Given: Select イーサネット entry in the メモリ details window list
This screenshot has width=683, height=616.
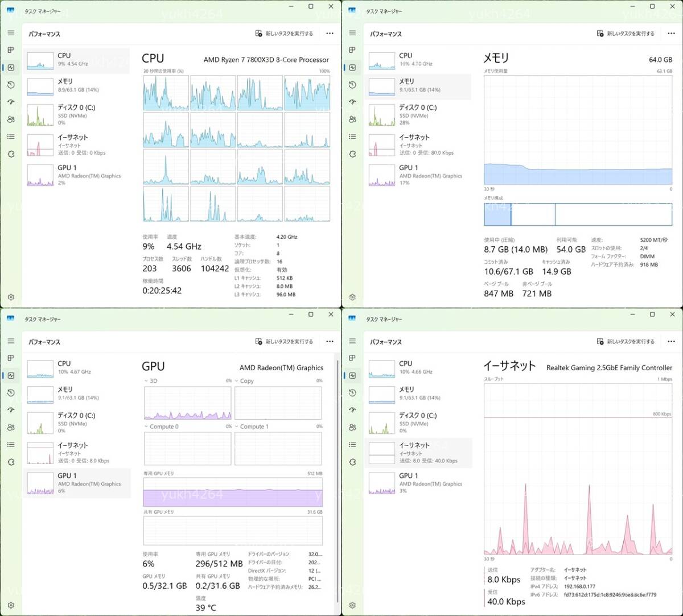Looking at the screenshot, I should [418, 144].
